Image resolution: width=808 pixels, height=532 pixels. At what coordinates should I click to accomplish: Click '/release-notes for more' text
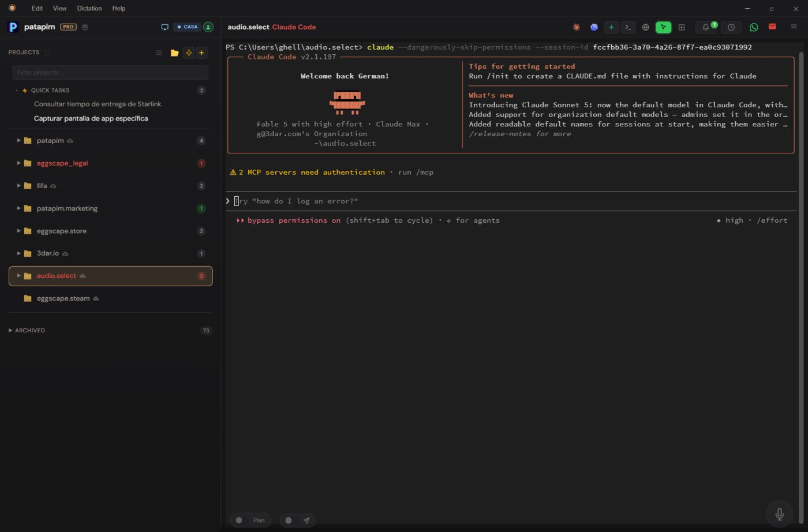(520, 134)
